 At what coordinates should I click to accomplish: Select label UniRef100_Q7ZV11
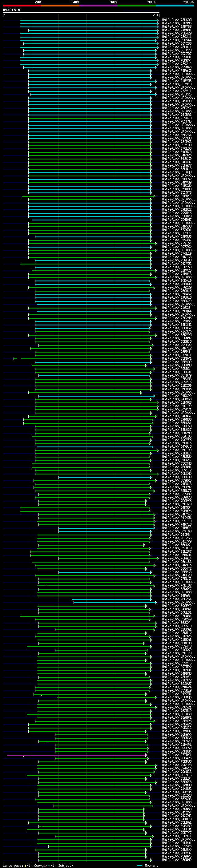[177, 91]
